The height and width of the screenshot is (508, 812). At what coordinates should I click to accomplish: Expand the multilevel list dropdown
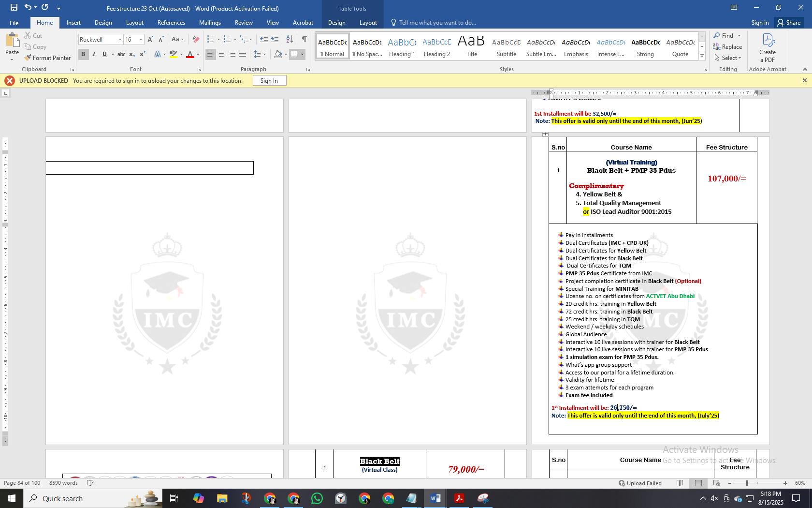pos(250,39)
